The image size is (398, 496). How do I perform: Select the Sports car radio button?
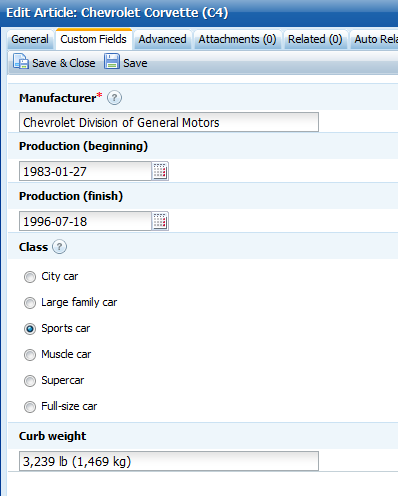click(x=30, y=329)
